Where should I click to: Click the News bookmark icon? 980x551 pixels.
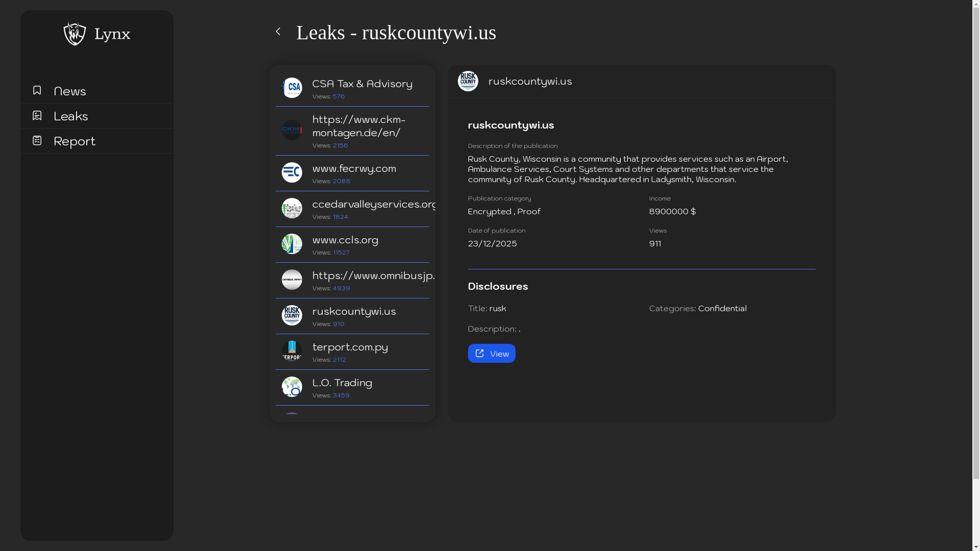37,90
